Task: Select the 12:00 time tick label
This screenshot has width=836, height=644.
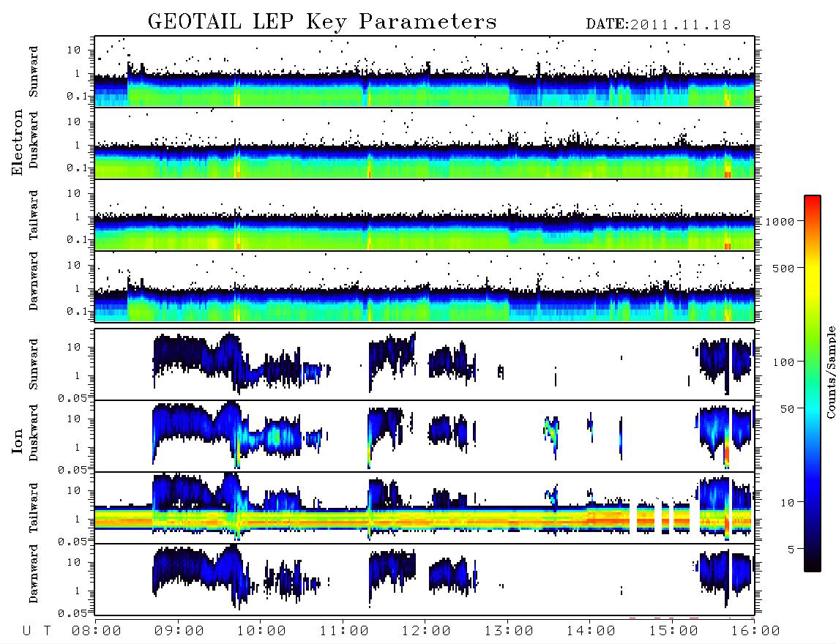Action: (426, 632)
